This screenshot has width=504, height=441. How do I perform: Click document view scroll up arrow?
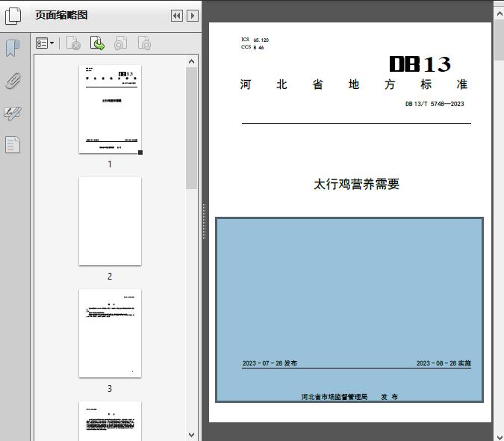(500, 13)
